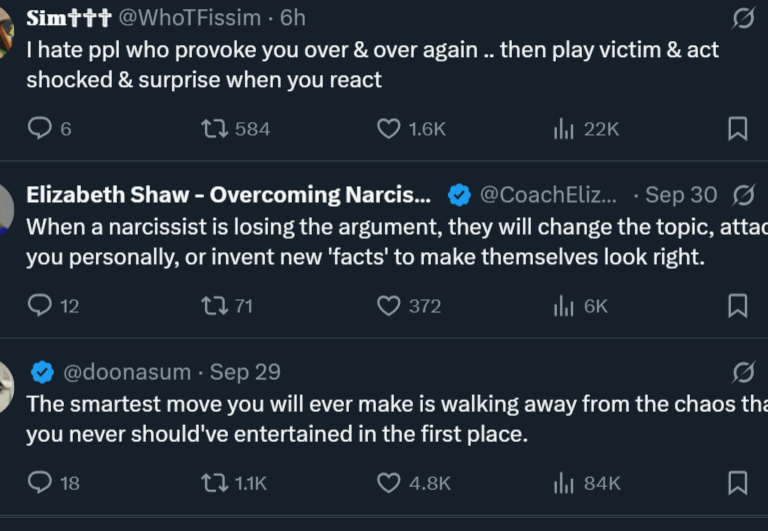The height and width of the screenshot is (531, 768).
Task: Reply to the Sim tweet about provoking
Action: (x=39, y=129)
